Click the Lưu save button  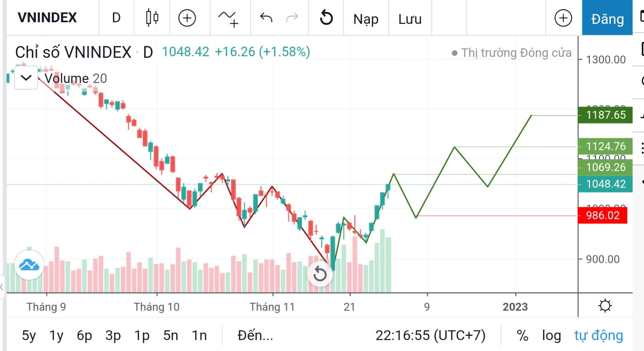410,19
